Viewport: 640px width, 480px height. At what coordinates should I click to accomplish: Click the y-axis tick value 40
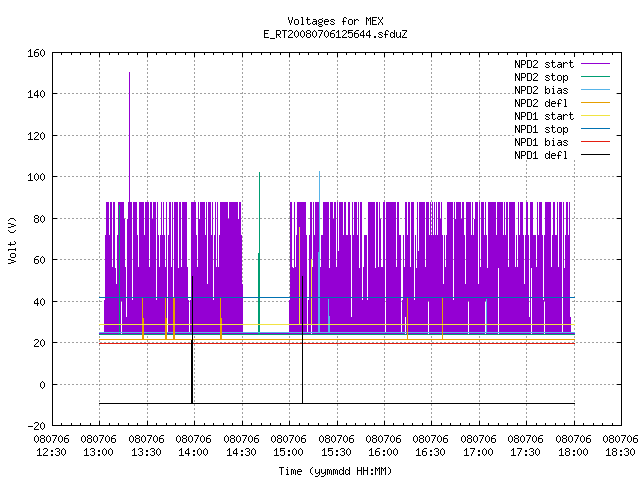point(39,302)
